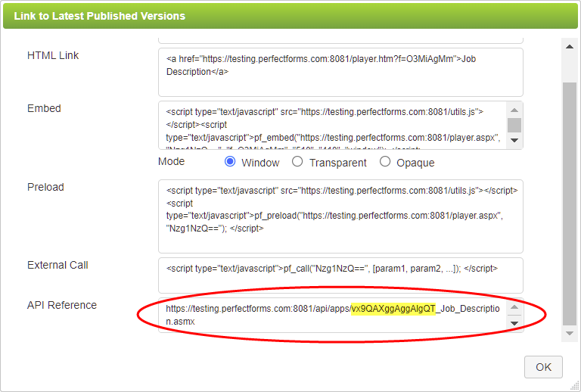
Task: Click the dialog's main scroll-up arrow
Action: [x=570, y=46]
